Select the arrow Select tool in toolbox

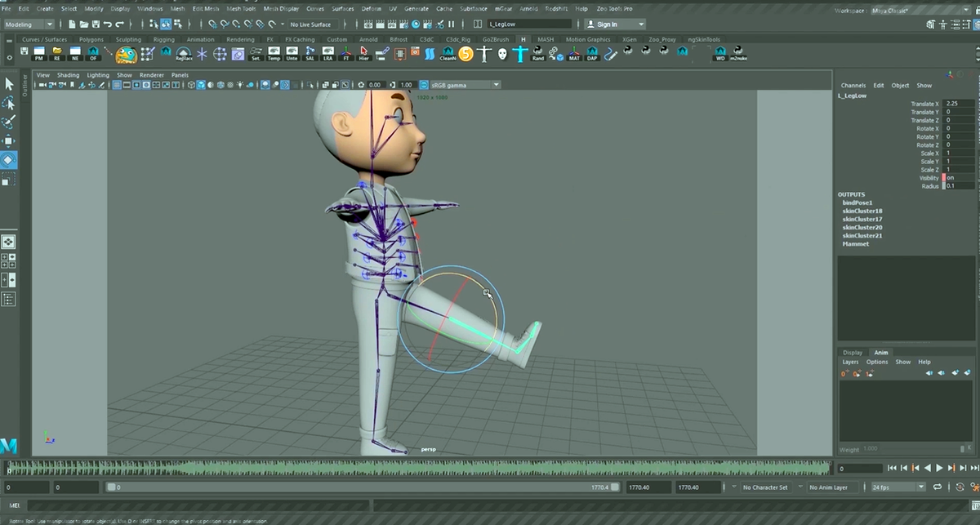click(9, 84)
